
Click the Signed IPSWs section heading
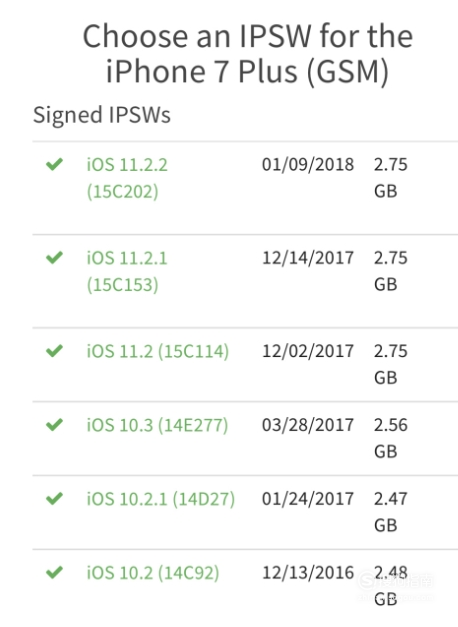tap(102, 115)
